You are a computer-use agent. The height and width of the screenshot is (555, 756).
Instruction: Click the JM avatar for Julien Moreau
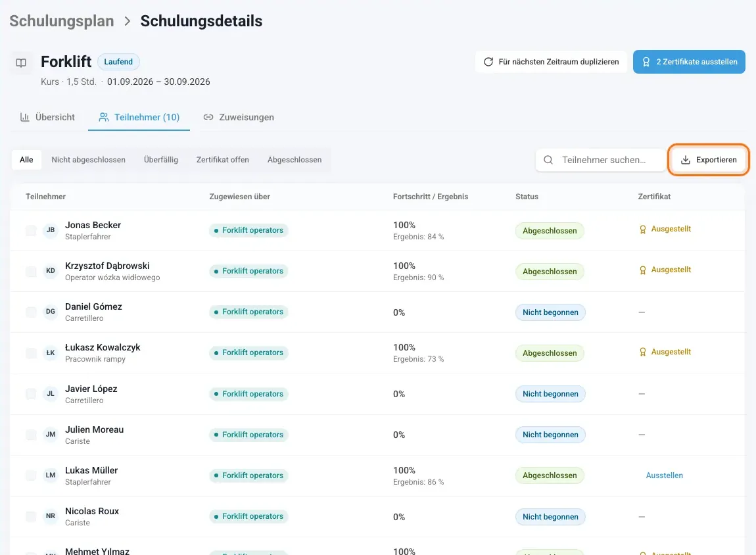coord(51,435)
